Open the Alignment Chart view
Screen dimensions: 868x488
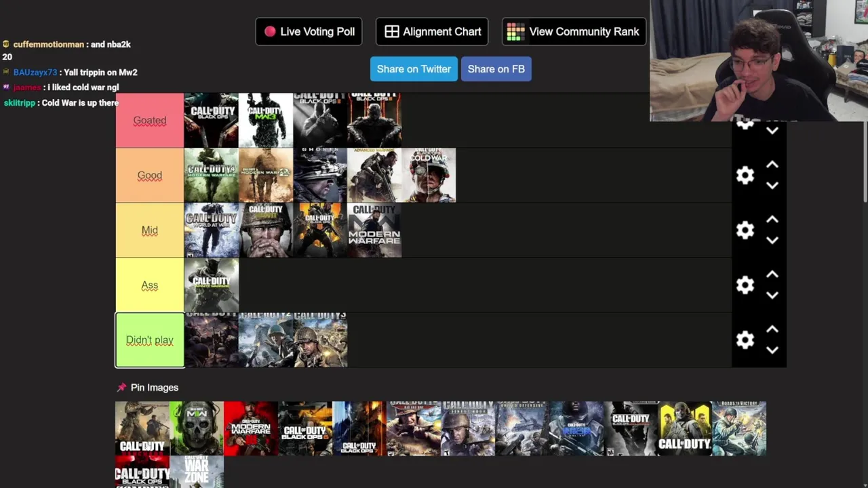pyautogui.click(x=432, y=32)
